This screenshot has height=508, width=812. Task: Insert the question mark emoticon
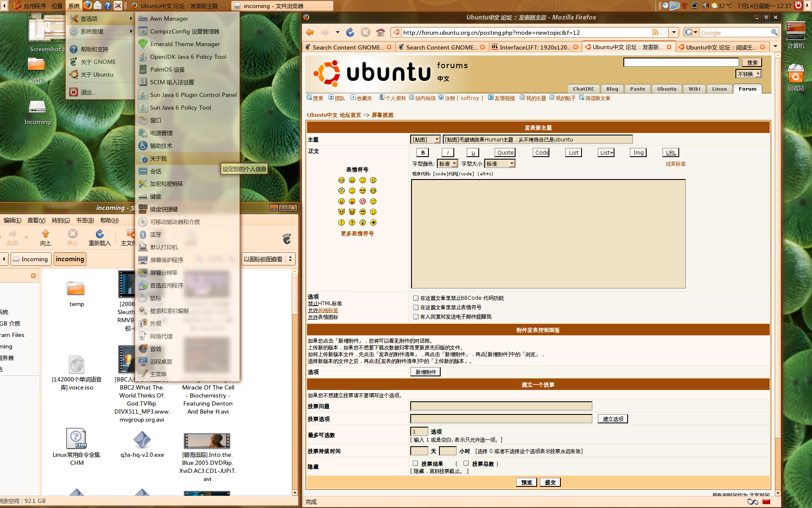click(352, 223)
